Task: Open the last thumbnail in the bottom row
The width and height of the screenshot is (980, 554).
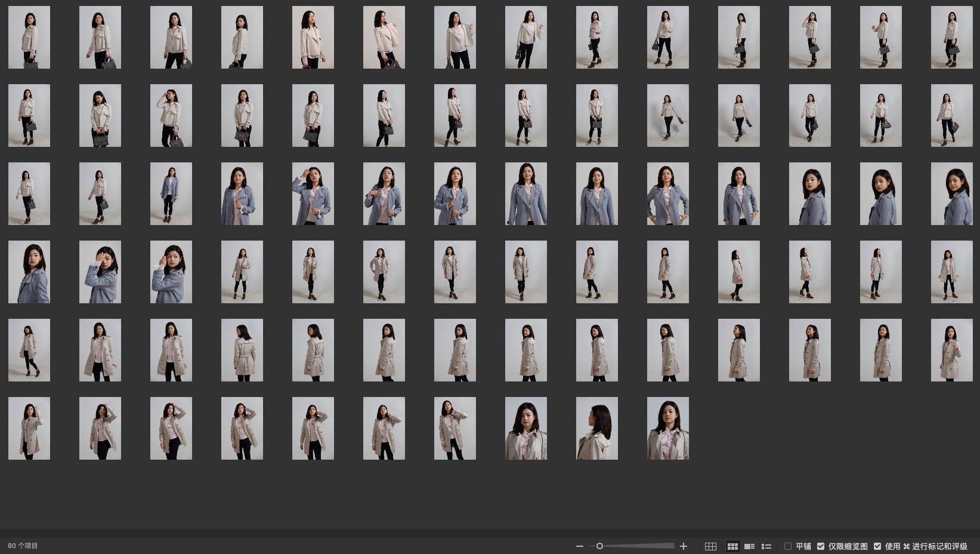Action: pos(667,428)
